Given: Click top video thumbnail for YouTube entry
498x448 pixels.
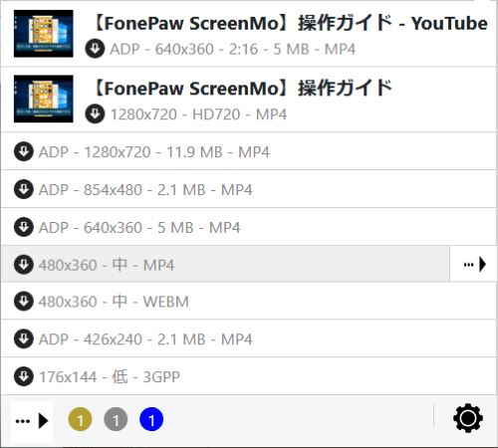Looking at the screenshot, I should tap(44, 34).
